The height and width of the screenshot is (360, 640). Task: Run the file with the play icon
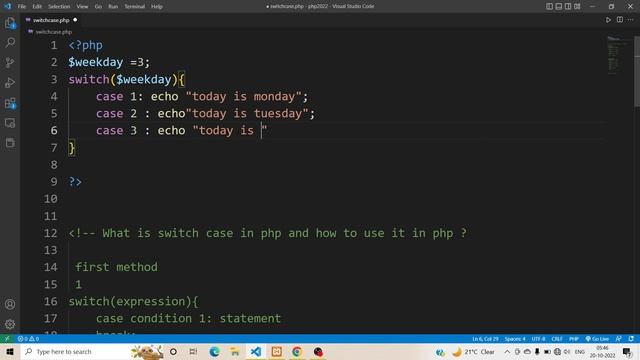point(608,20)
